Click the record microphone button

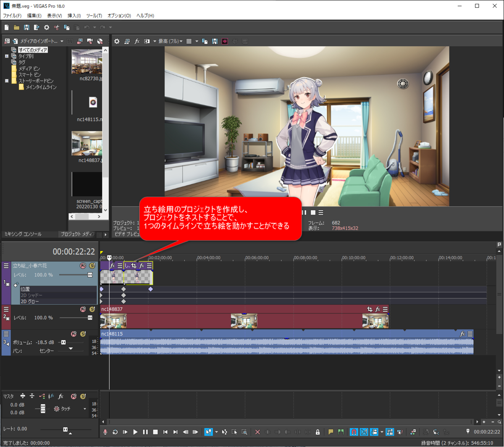point(105,432)
